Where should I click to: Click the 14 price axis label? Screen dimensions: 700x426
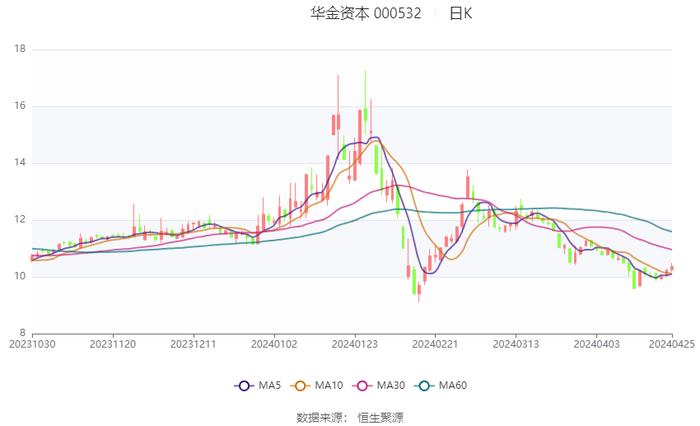[x=20, y=163]
